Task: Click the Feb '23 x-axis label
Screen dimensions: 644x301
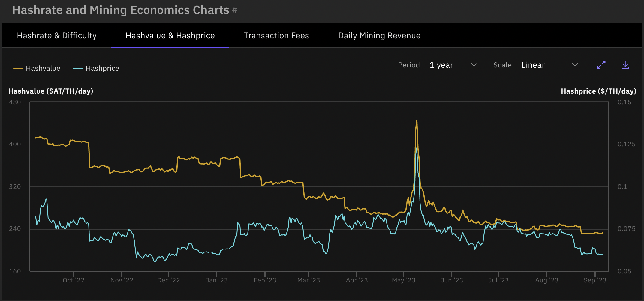Action: 265,280
